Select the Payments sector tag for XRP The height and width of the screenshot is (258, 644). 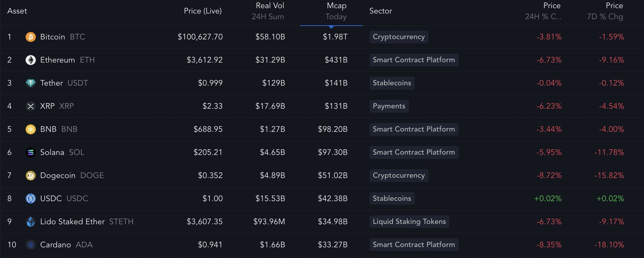[x=389, y=106]
